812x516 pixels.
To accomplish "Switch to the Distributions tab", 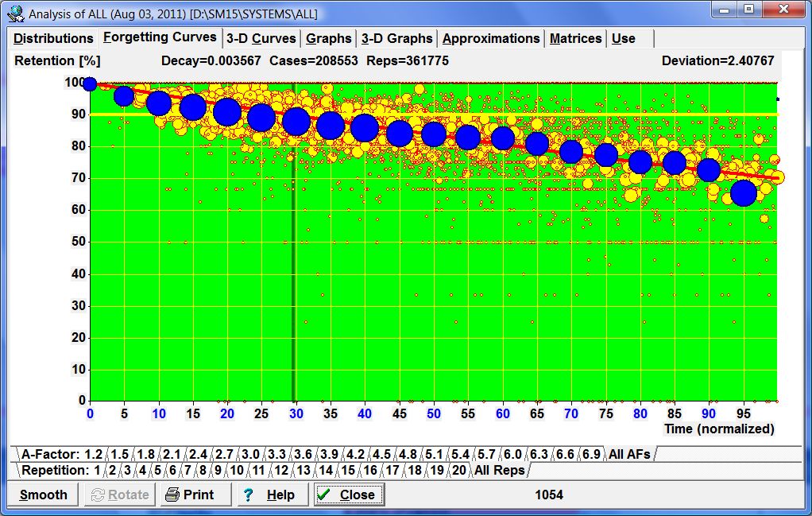I will [x=53, y=38].
